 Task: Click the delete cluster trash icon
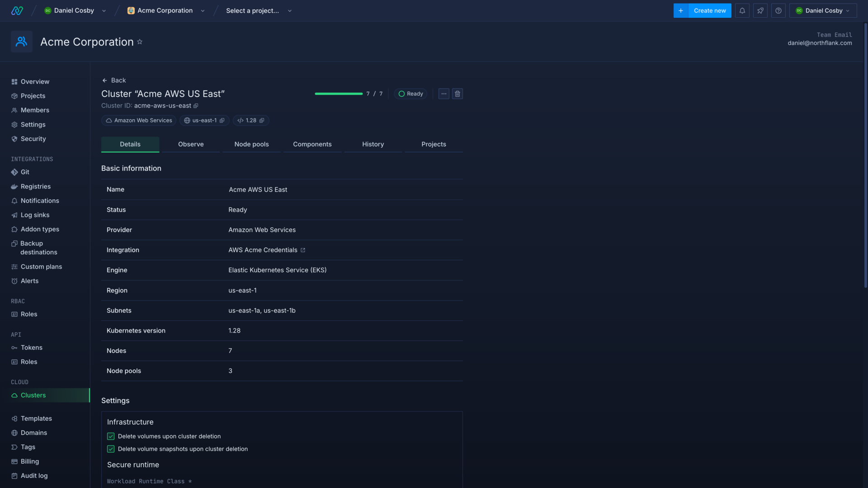tap(458, 94)
